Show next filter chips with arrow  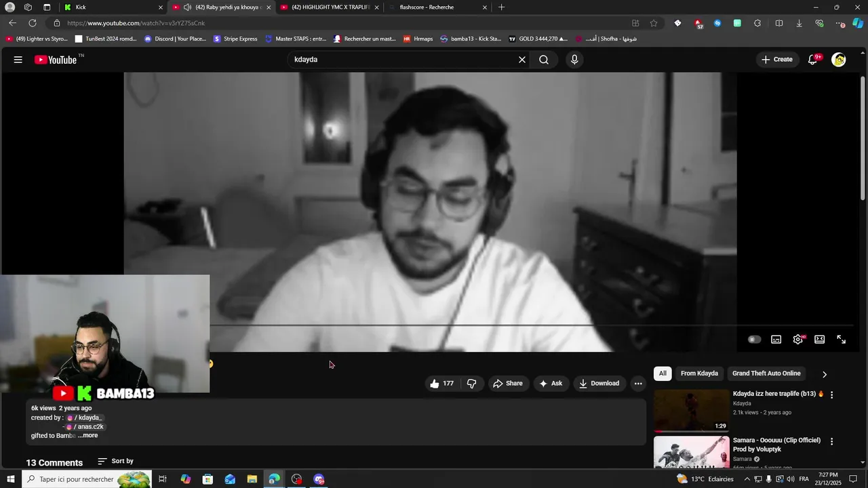coord(825,374)
